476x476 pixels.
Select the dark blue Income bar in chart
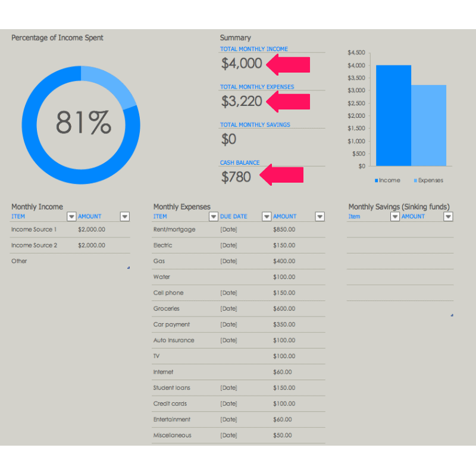click(x=393, y=115)
